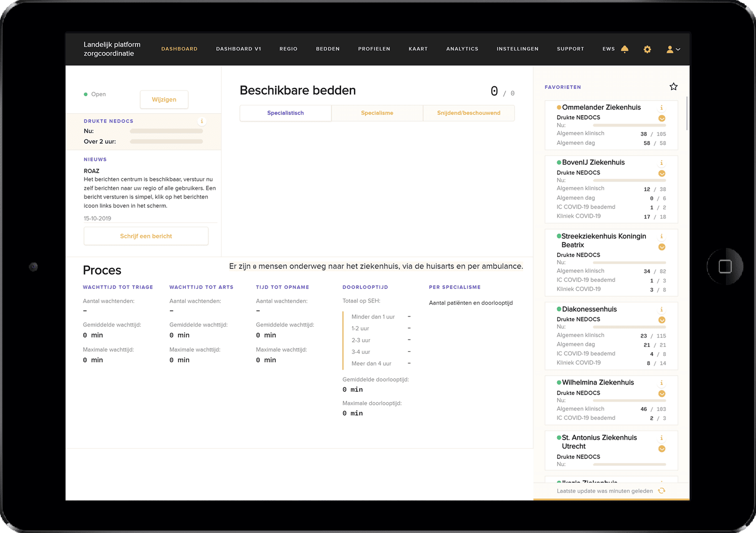Screen dimensions: 756x533
Task: Click the Landelijk platform zorgcoordinatie logo
Action: point(112,49)
